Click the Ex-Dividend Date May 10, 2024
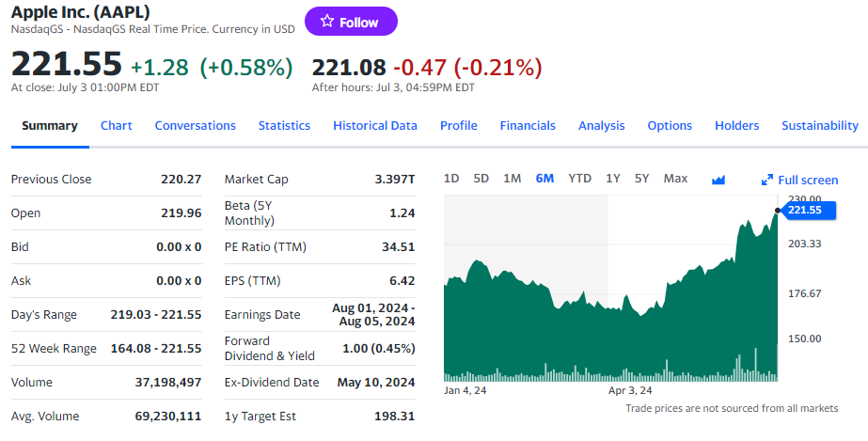This screenshot has width=868, height=441. tap(376, 383)
